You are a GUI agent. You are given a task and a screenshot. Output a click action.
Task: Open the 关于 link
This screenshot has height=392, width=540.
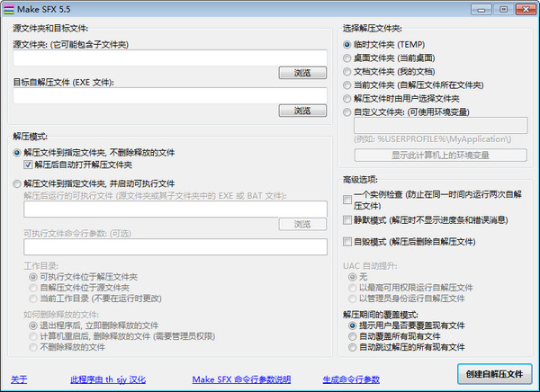tap(19, 379)
